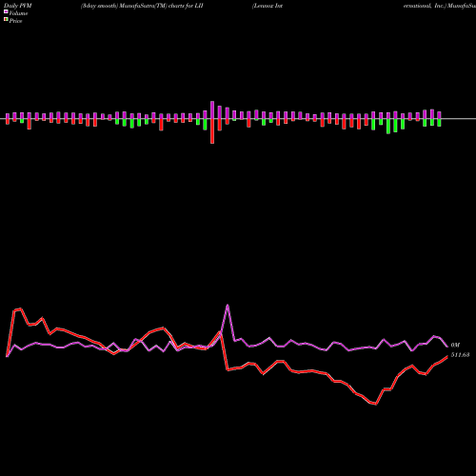Click the 'Daily PVM' title text
The width and height of the screenshot is (476, 476).
(x=18, y=6)
